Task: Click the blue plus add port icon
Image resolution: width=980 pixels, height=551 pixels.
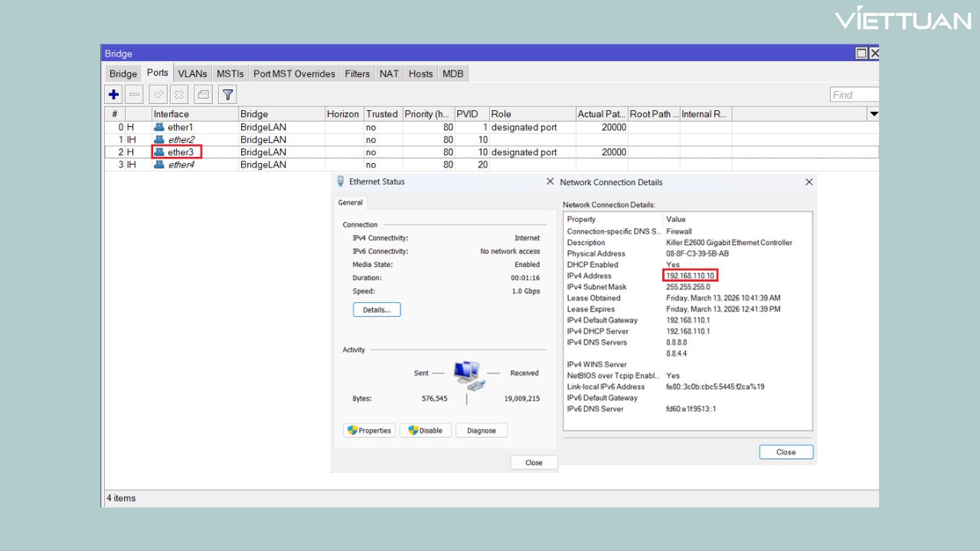Action: point(114,95)
